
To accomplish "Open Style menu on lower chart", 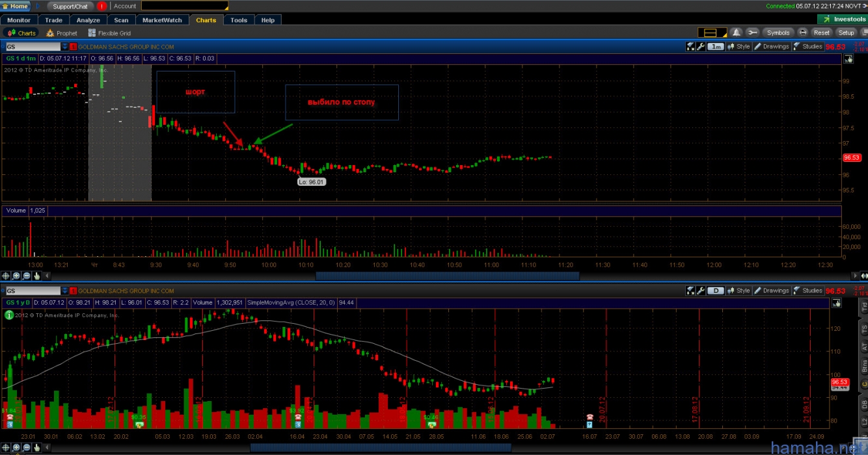I will [x=739, y=291].
